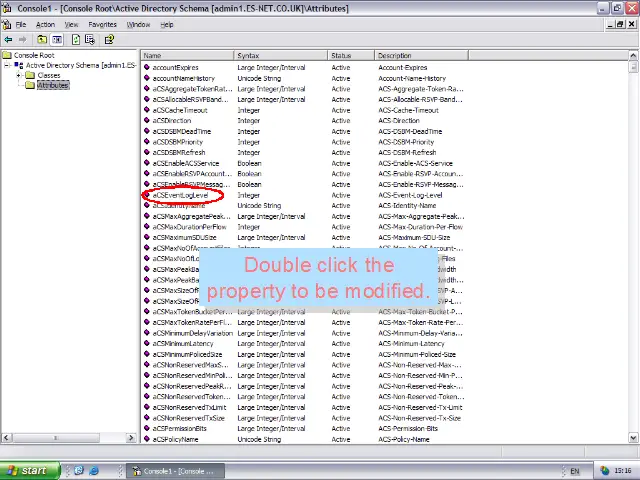Click the Up one level toolbar icon

tap(43, 40)
